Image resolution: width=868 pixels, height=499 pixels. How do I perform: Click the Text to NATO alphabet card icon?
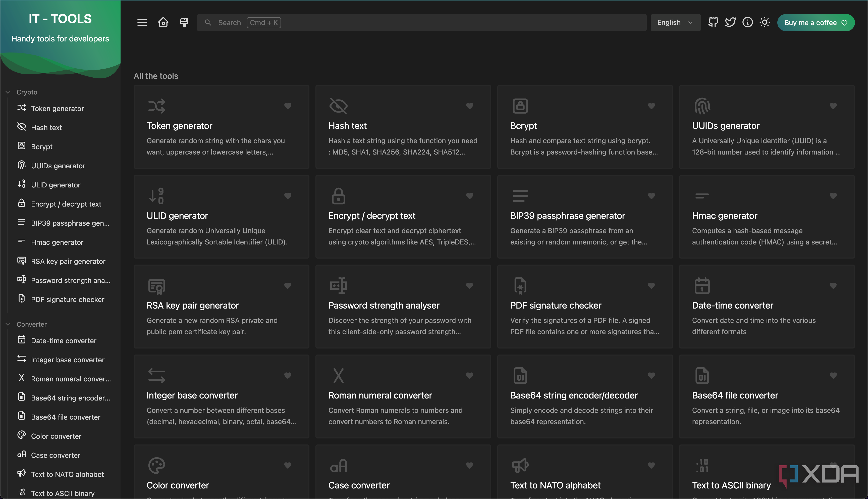tap(520, 465)
